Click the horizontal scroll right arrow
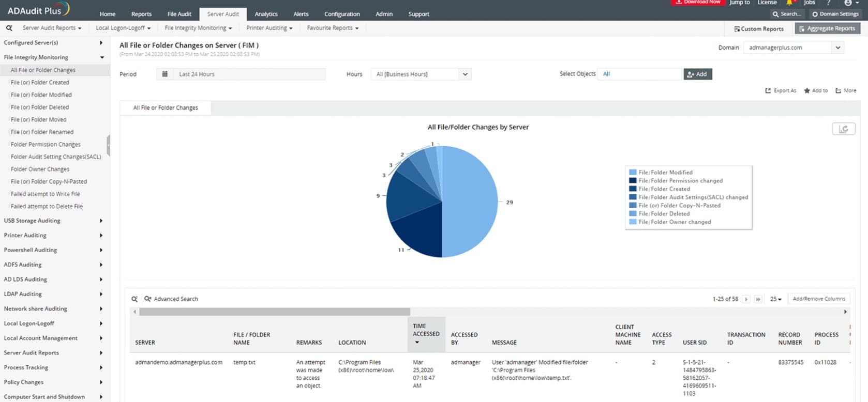Image resolution: width=868 pixels, height=402 pixels. 845,312
